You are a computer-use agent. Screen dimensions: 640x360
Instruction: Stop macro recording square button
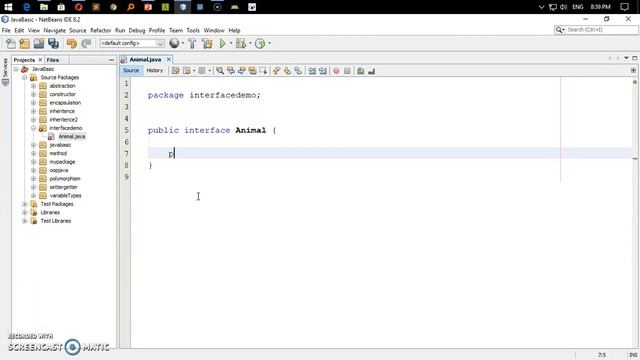click(347, 71)
